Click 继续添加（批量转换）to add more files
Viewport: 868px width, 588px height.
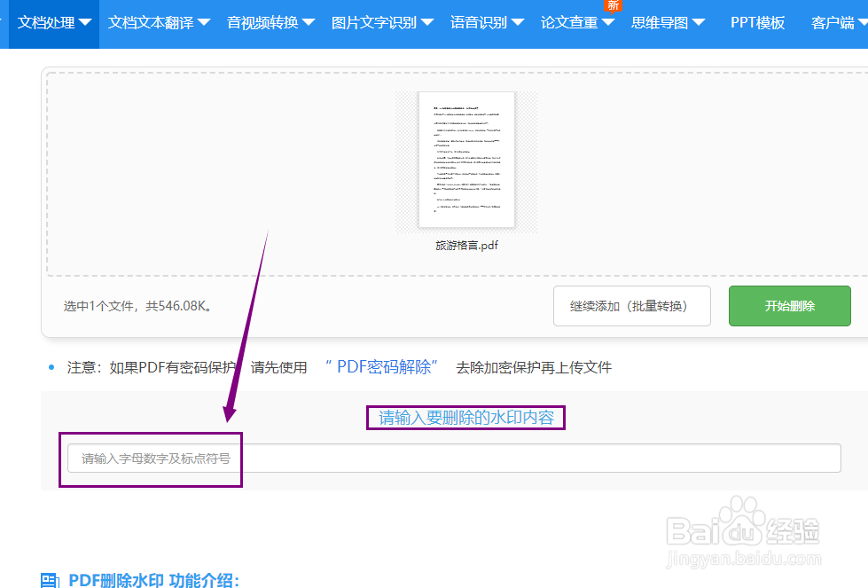click(631, 305)
